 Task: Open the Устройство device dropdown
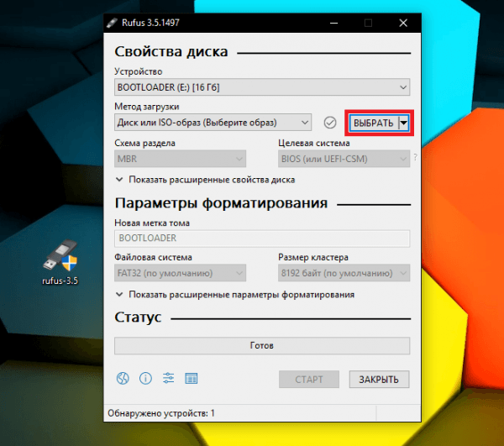pyautogui.click(x=262, y=87)
